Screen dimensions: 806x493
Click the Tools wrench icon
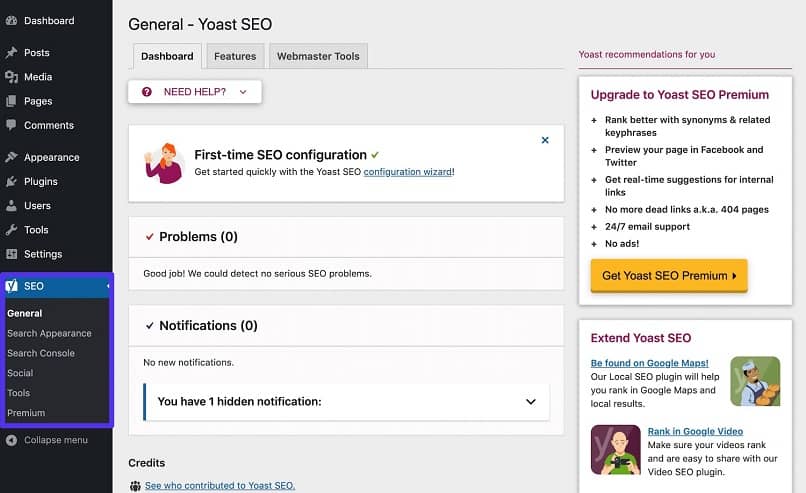pyautogui.click(x=11, y=230)
